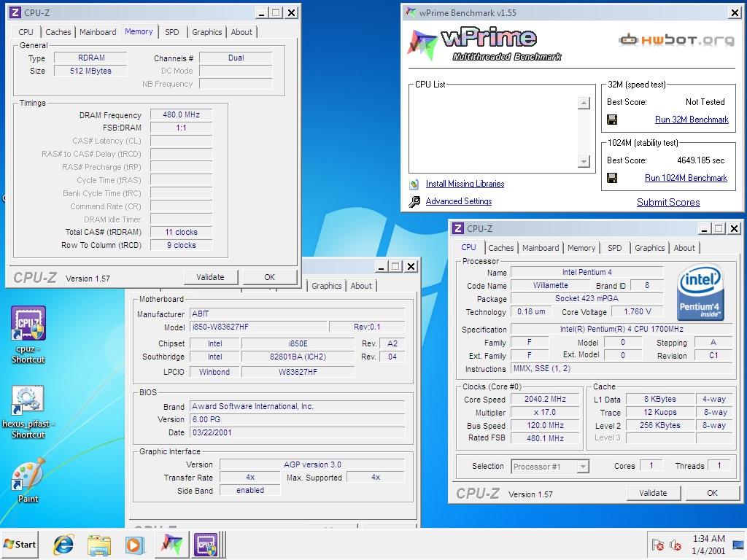Open About tab in Mainboard CPU-Z window
This screenshot has height=560, width=747.
coord(361,286)
